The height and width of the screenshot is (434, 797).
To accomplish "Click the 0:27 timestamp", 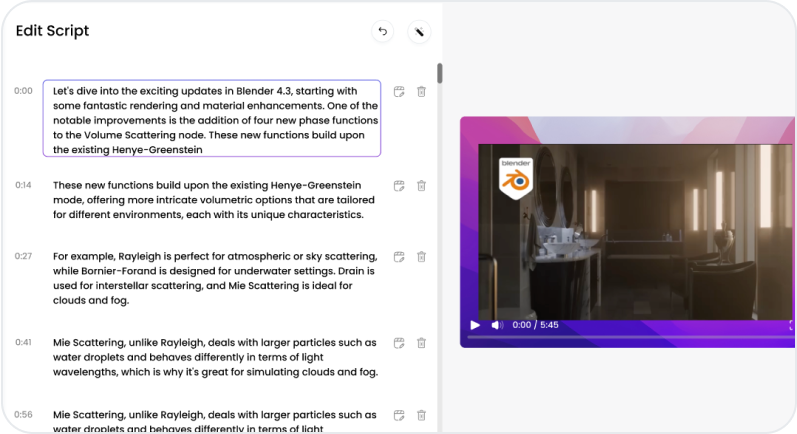I will [23, 256].
